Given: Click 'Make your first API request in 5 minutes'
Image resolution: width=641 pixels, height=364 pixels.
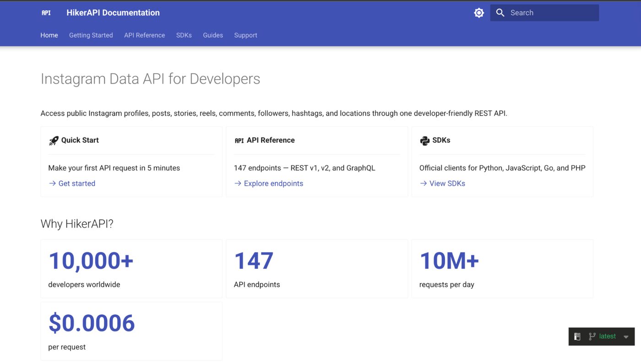Looking at the screenshot, I should click(114, 168).
